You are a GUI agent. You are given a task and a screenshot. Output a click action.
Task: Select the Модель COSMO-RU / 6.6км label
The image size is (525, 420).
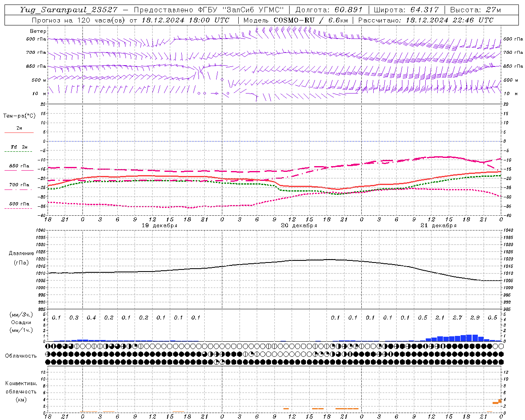(x=296, y=20)
